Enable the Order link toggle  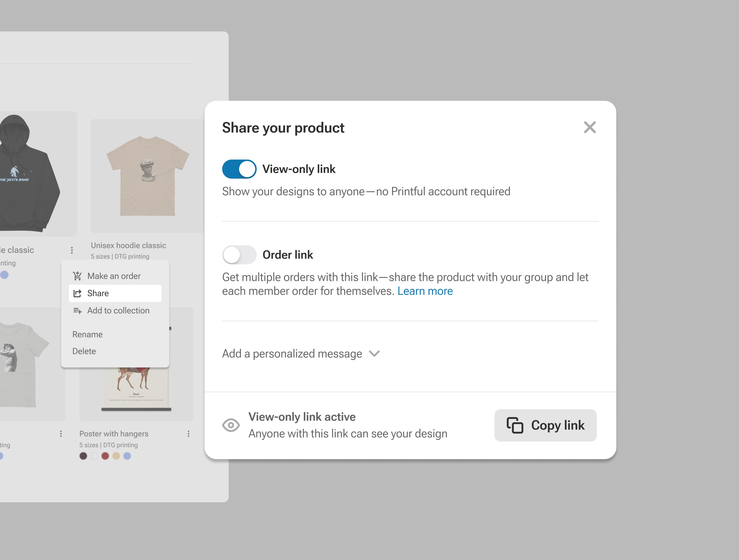click(x=239, y=255)
